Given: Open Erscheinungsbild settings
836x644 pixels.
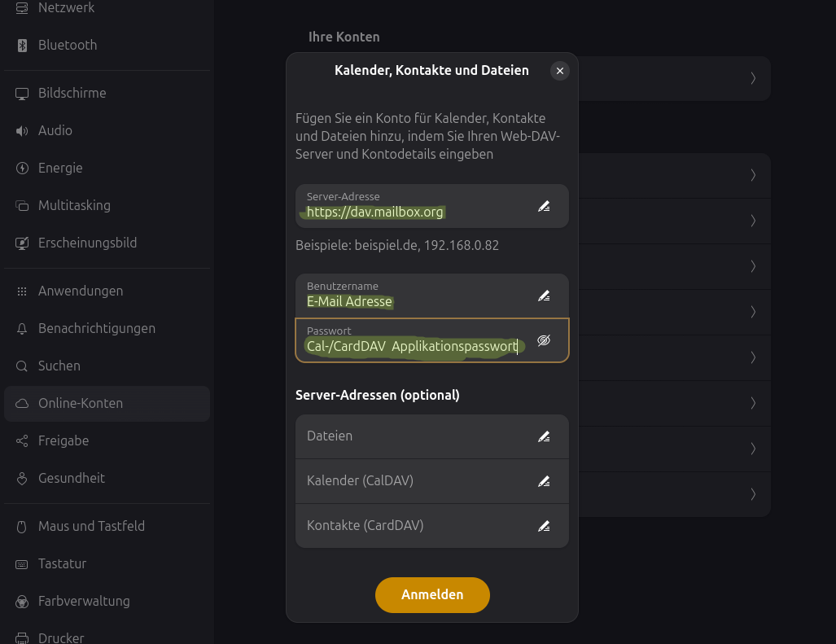Looking at the screenshot, I should click(x=87, y=243).
